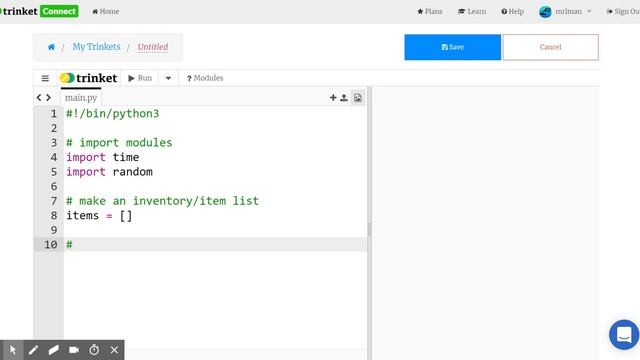640x360 pixels.
Task: Click the mrlman profile avatar
Action: [545, 11]
